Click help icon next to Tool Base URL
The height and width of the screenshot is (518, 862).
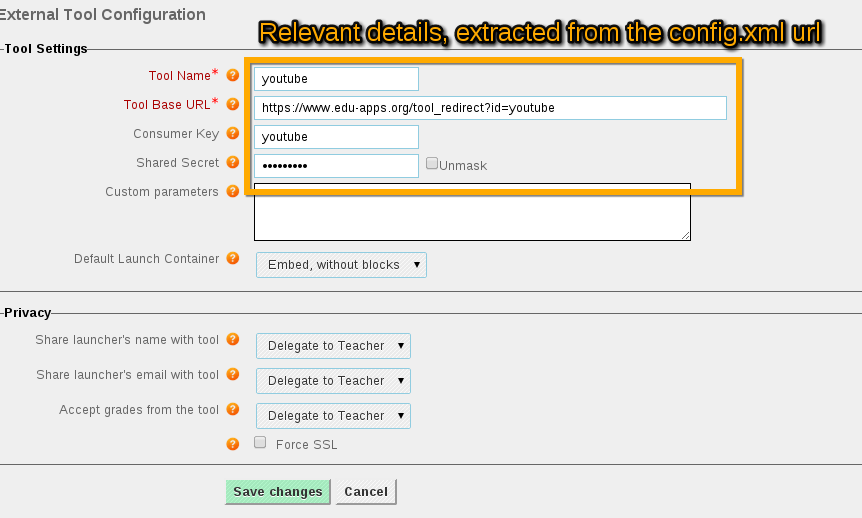click(x=233, y=104)
